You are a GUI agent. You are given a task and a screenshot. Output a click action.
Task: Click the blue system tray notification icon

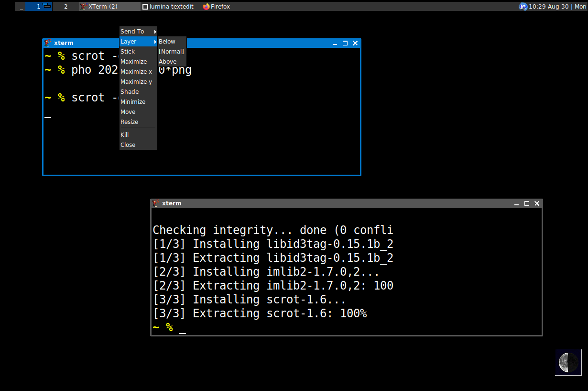(523, 7)
